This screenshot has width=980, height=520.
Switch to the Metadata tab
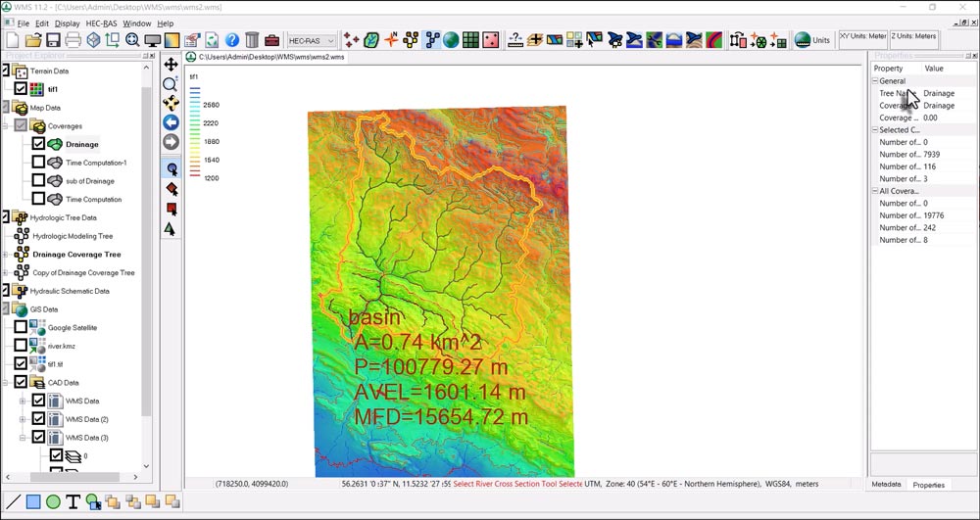click(x=886, y=485)
